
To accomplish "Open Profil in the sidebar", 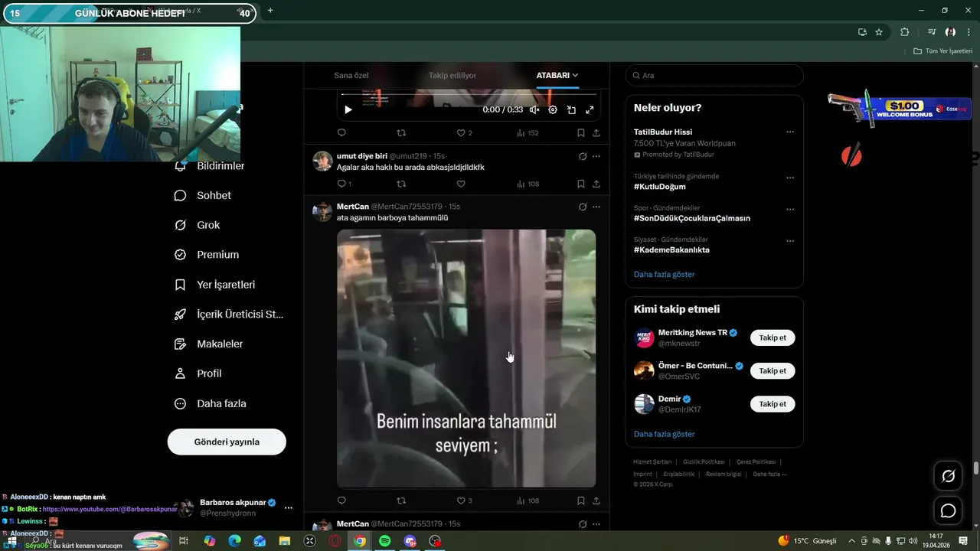I will [x=198, y=373].
